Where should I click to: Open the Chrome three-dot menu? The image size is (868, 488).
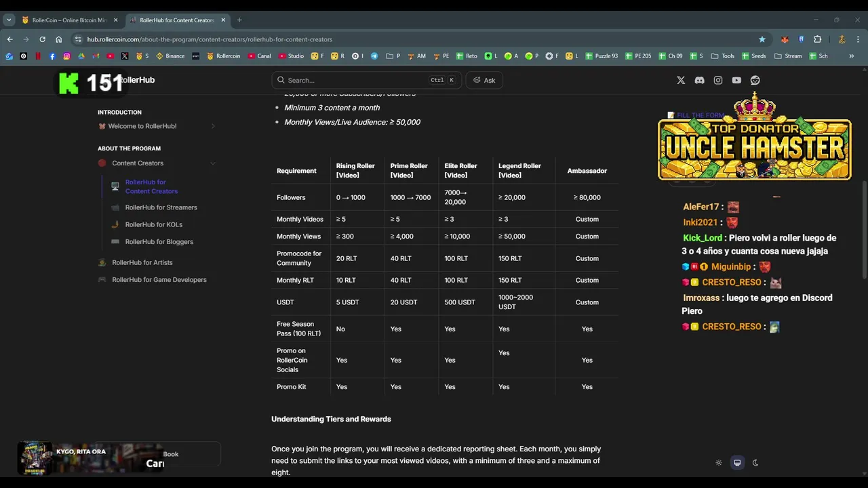(x=859, y=39)
